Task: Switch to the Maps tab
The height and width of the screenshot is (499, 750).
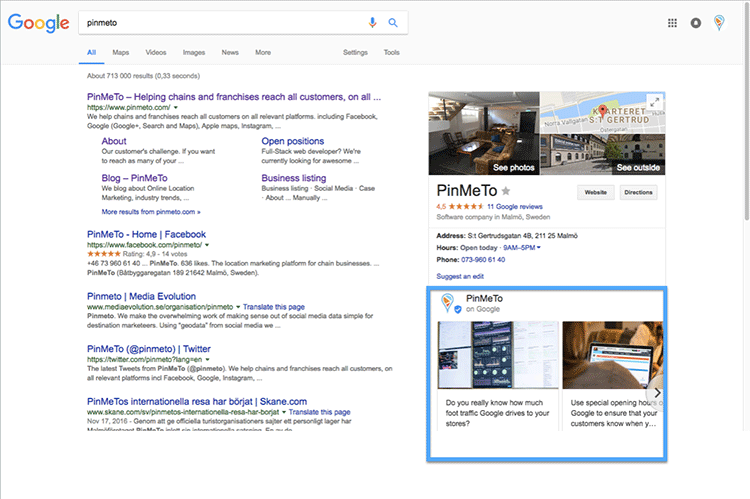Action: click(x=121, y=52)
